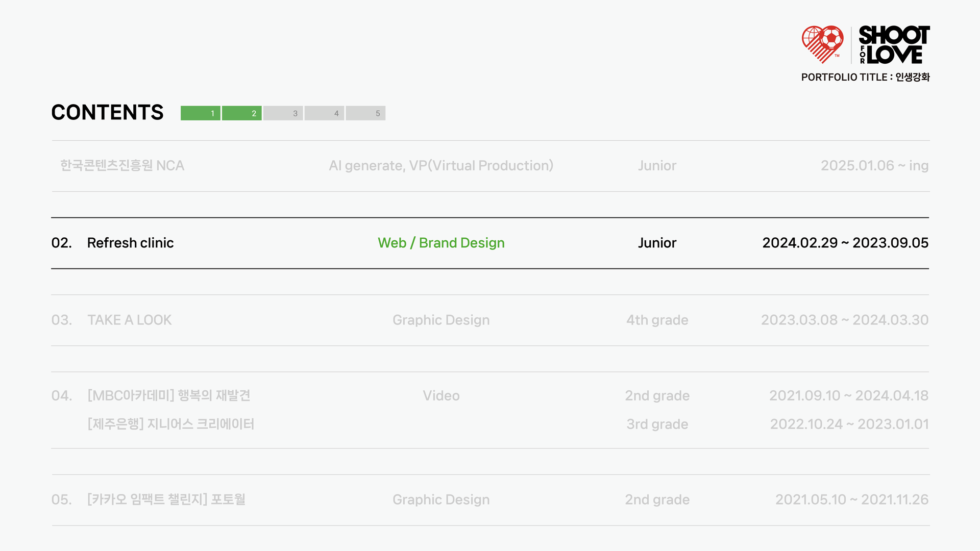Click the SHOOT FOR LOVE wordmark
This screenshot has height=551, width=980.
click(x=894, y=45)
